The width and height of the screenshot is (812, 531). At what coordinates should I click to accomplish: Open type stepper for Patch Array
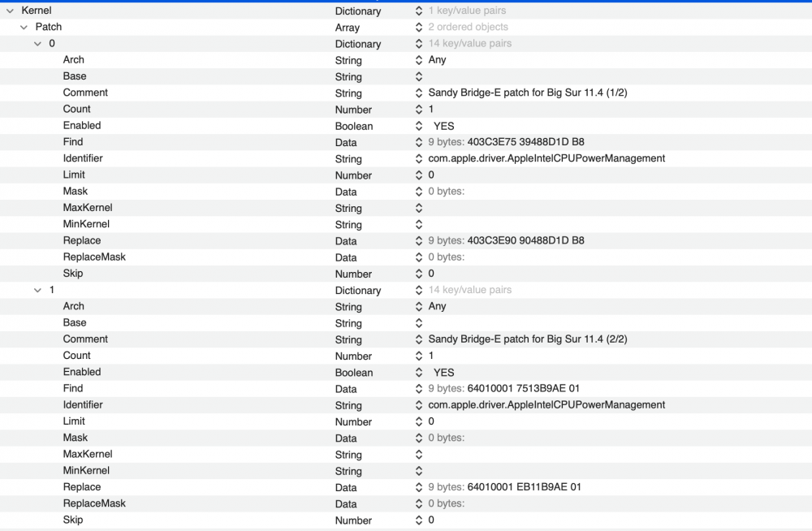pyautogui.click(x=419, y=28)
